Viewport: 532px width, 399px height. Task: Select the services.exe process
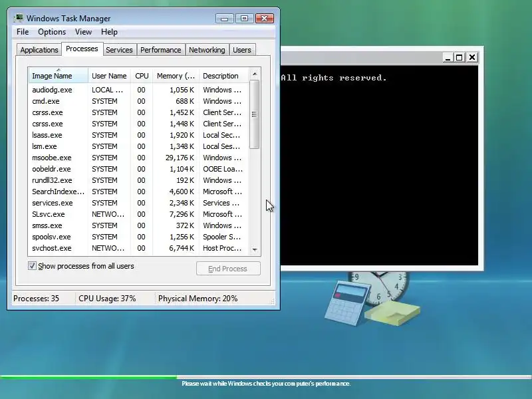tap(139, 203)
